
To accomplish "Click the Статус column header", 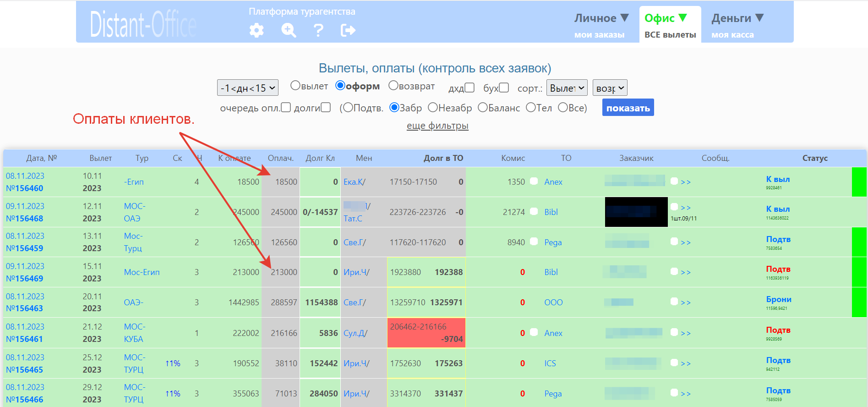I will [x=815, y=158].
